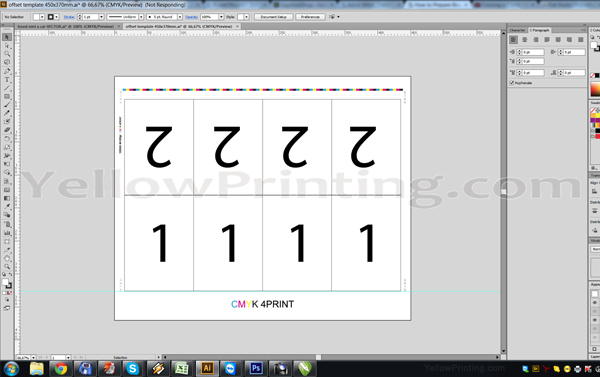Select the Direct Selection tool

click(7, 46)
